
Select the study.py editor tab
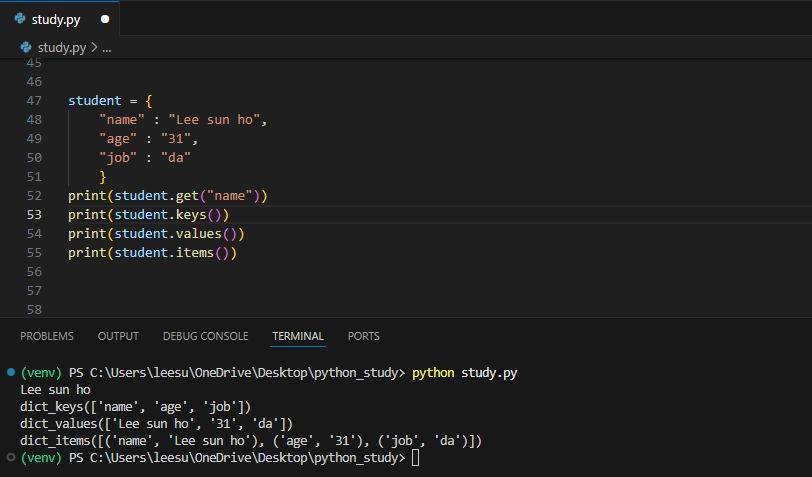(60, 19)
